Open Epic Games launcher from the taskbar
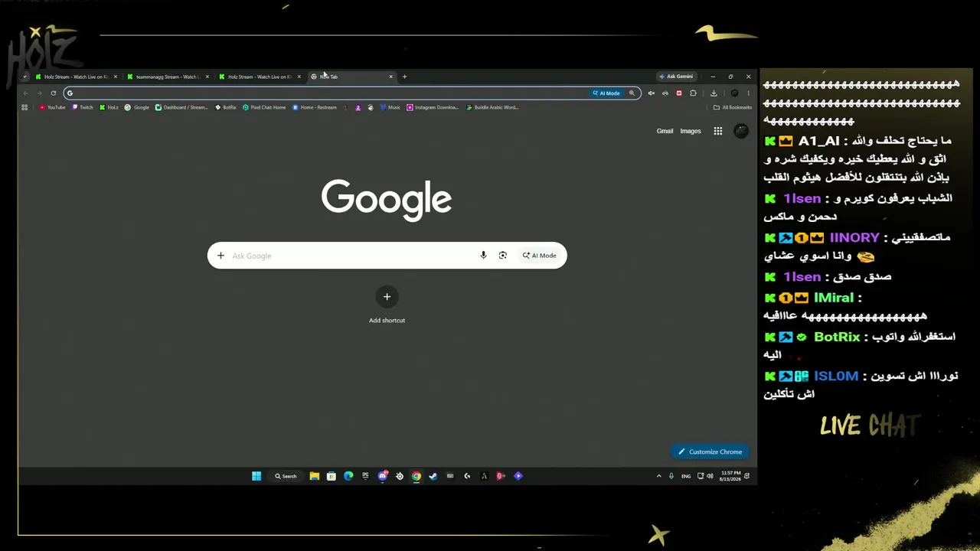The height and width of the screenshot is (551, 980). click(x=365, y=476)
